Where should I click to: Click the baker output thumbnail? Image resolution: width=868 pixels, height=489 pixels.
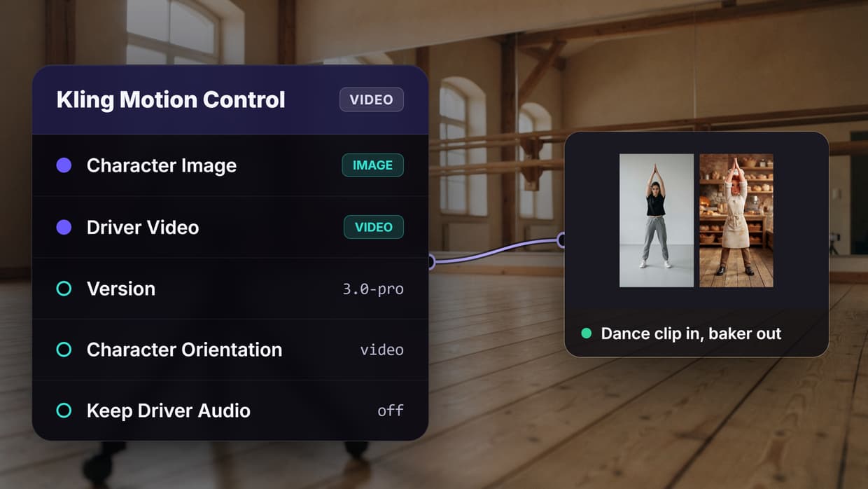coord(736,221)
